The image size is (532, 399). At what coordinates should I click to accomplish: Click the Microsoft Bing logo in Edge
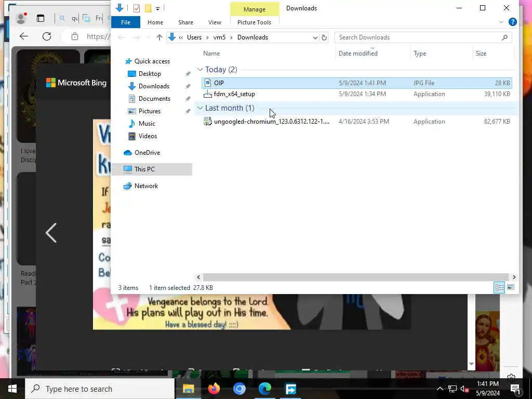click(76, 83)
